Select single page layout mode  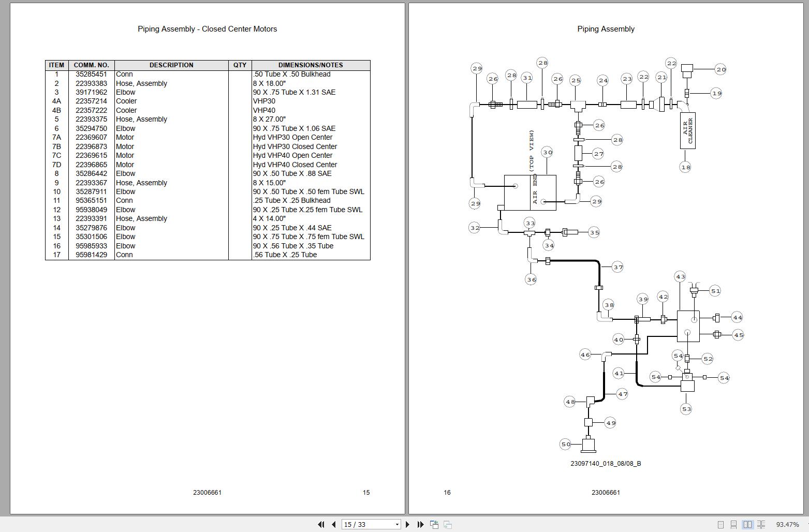coord(720,524)
